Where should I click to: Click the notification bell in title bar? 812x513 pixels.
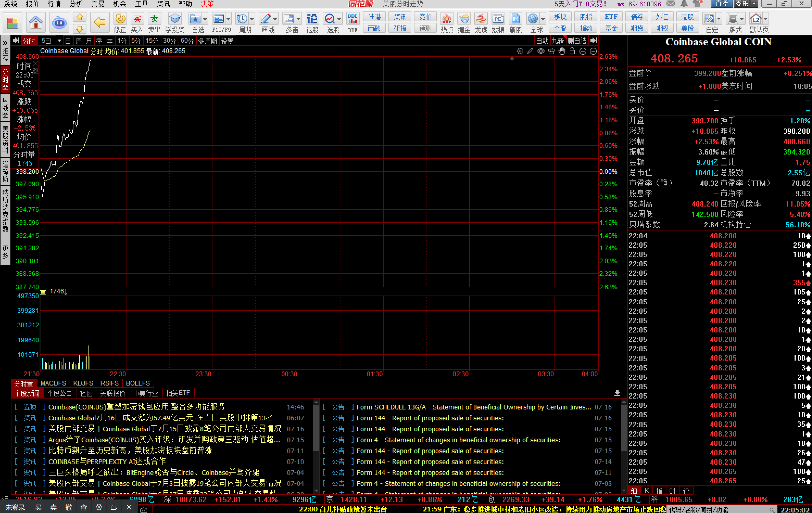click(684, 4)
